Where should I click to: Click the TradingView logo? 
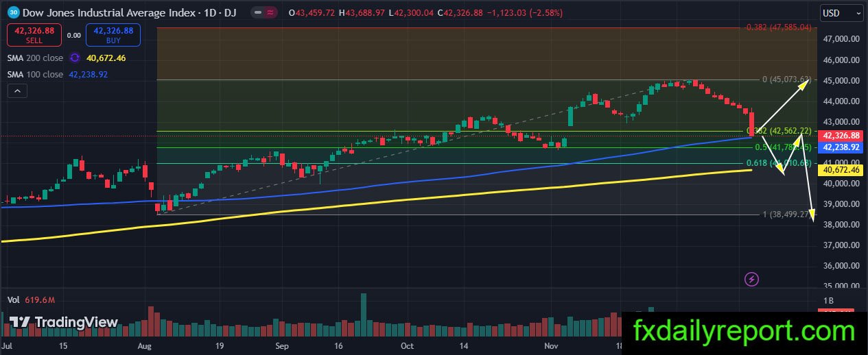[x=62, y=322]
